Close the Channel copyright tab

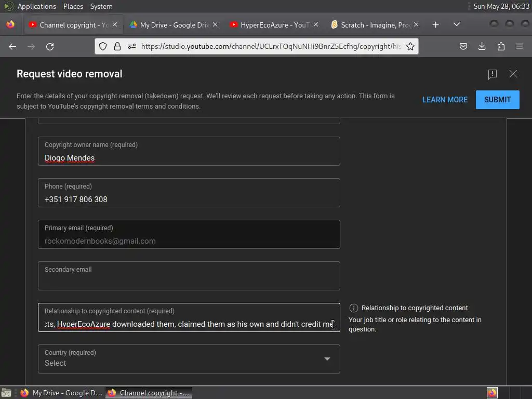115,25
